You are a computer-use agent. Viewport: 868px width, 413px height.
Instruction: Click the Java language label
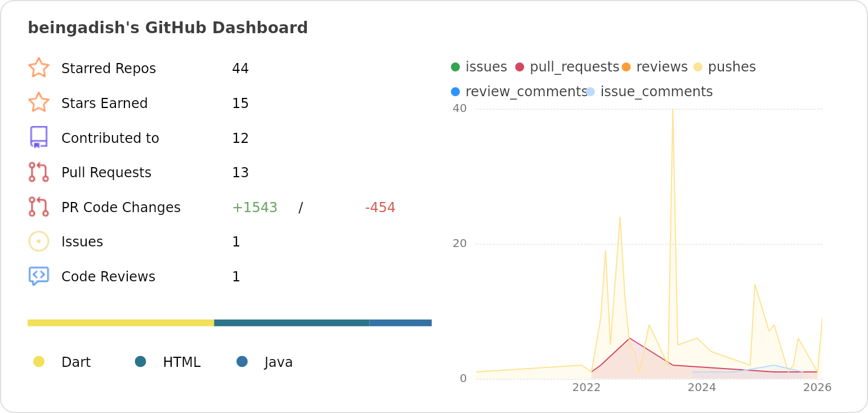[x=278, y=362]
